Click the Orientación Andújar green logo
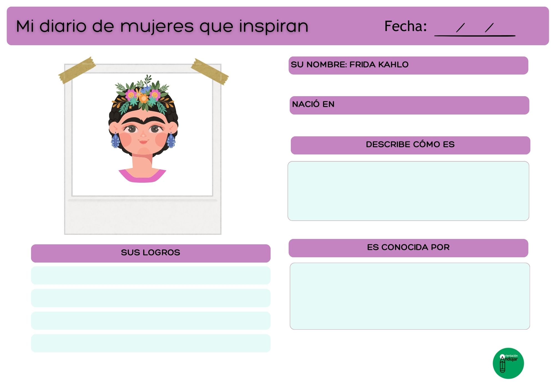This screenshot has width=555, height=392. [508, 363]
